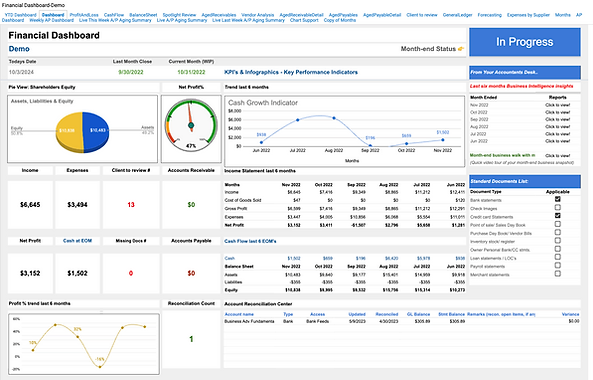Image resolution: width=593 pixels, height=380 pixels.
Task: Enable the Payroll statements checkbox
Action: pos(557,266)
